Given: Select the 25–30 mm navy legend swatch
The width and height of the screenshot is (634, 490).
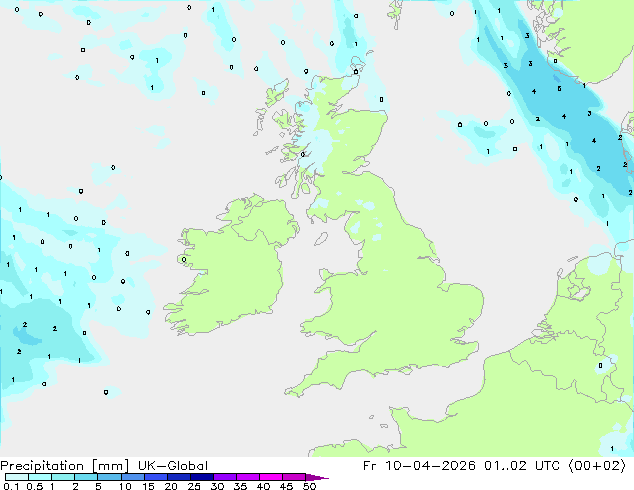Looking at the screenshot, I should coord(201,477).
